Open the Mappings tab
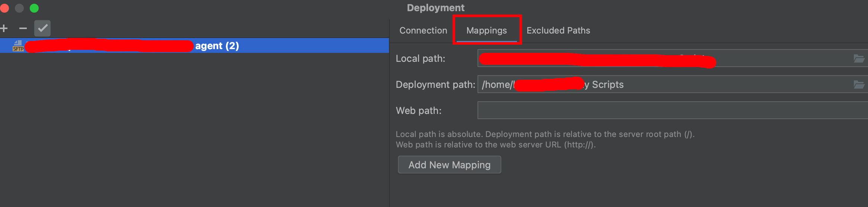868x207 pixels. click(x=486, y=31)
